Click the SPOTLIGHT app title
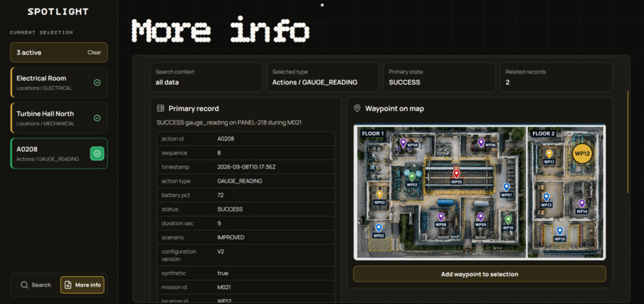The width and height of the screenshot is (644, 304). pyautogui.click(x=58, y=12)
